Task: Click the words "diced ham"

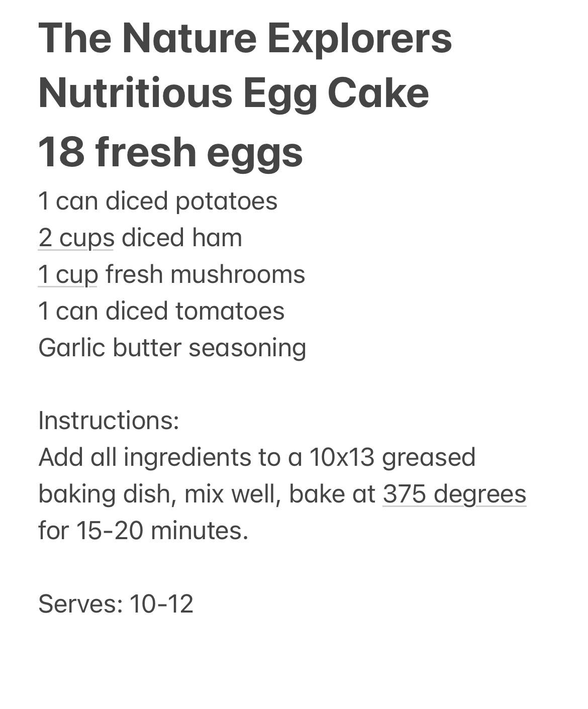Action: pos(182,237)
